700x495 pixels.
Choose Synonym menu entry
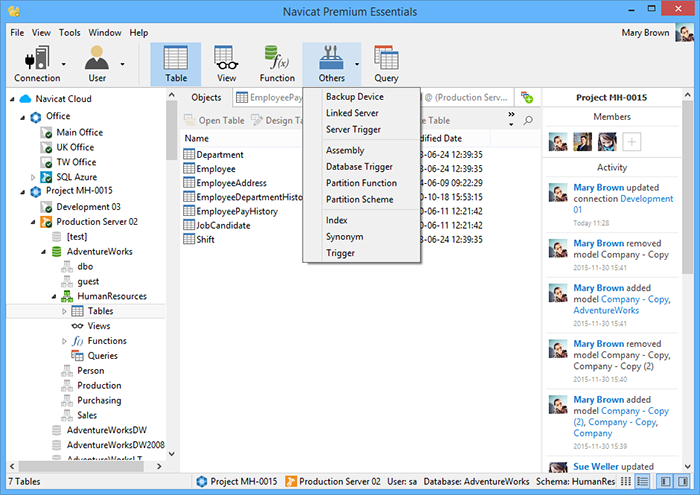(x=362, y=237)
